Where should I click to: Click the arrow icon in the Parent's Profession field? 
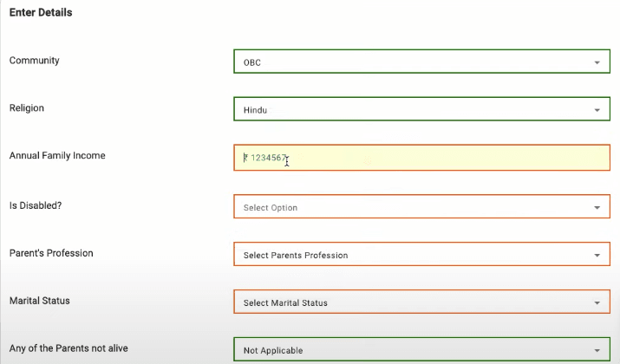pos(597,256)
